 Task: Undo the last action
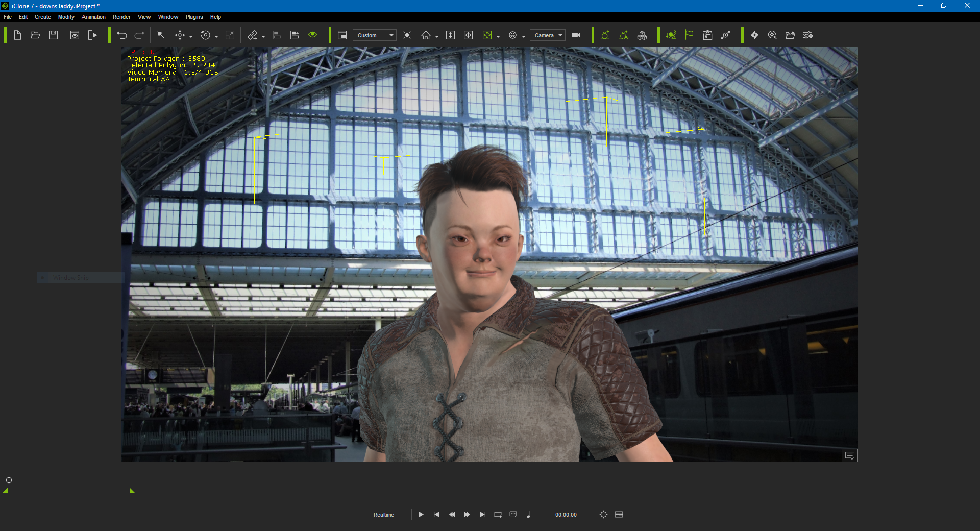pyautogui.click(x=122, y=35)
